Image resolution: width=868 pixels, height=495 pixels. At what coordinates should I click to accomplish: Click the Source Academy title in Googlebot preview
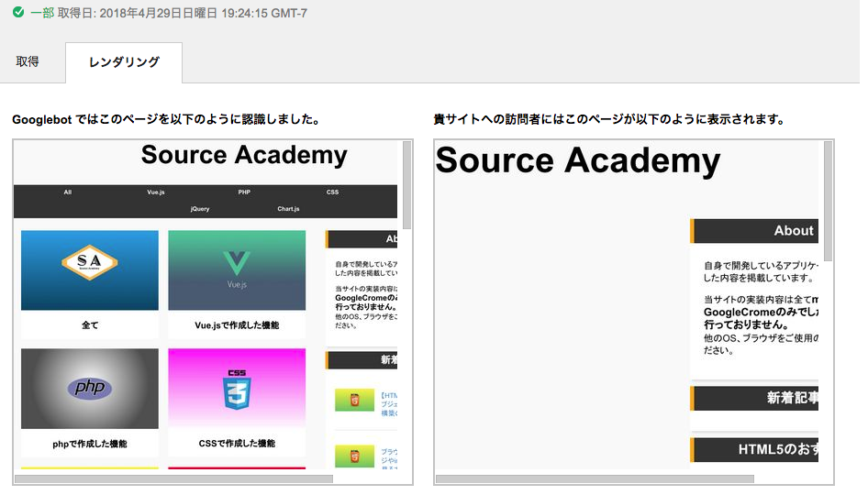point(244,155)
